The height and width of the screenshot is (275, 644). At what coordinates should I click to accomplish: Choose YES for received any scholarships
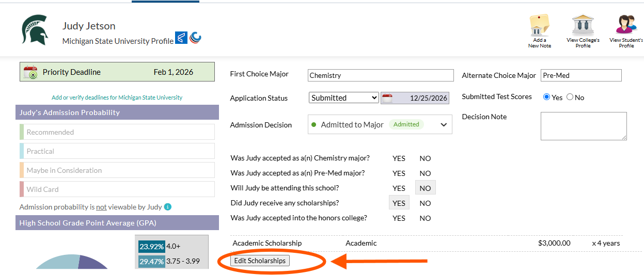399,203
